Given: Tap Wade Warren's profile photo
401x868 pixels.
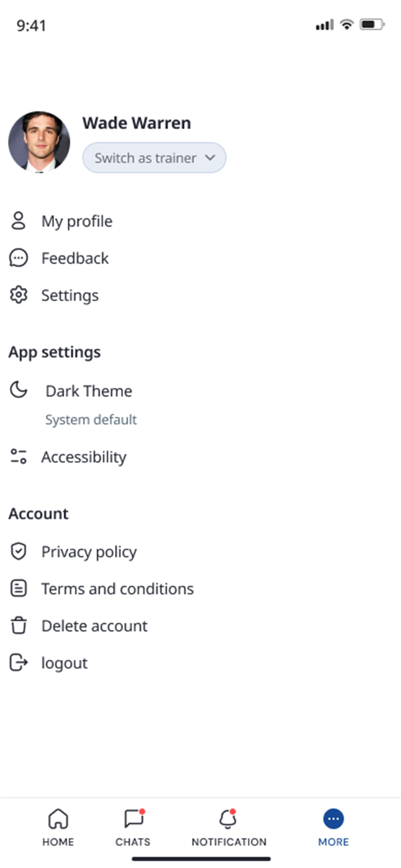Looking at the screenshot, I should 39,142.
